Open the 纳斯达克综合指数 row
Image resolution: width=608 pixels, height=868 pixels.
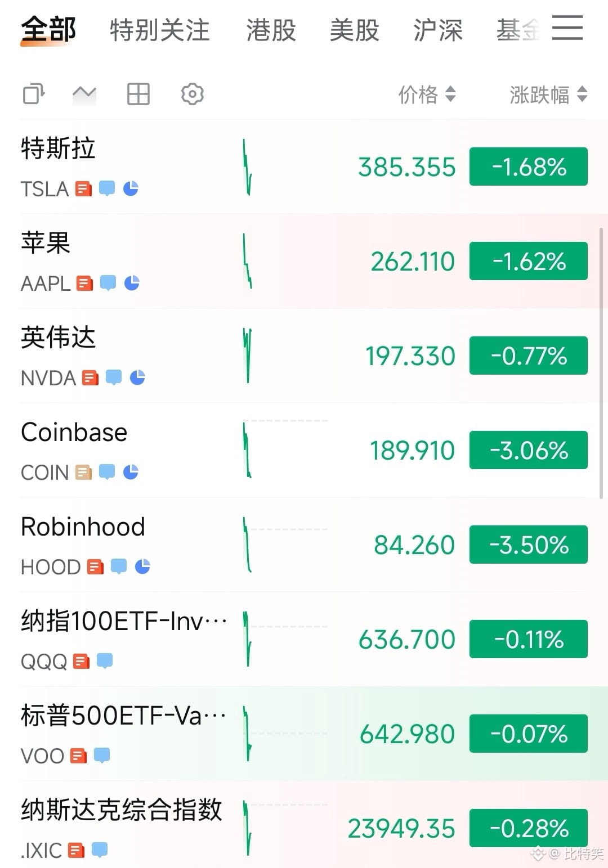[304, 828]
